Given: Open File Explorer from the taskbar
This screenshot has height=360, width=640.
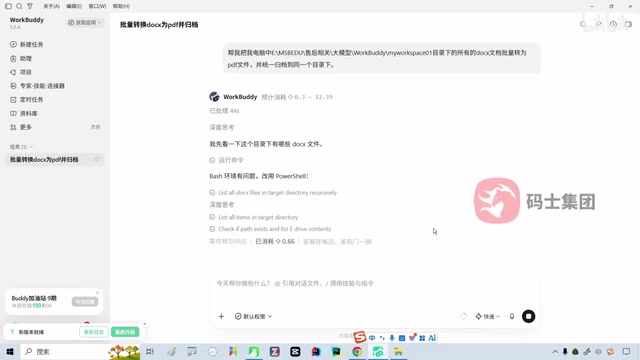Looking at the screenshot, I should (x=398, y=351).
